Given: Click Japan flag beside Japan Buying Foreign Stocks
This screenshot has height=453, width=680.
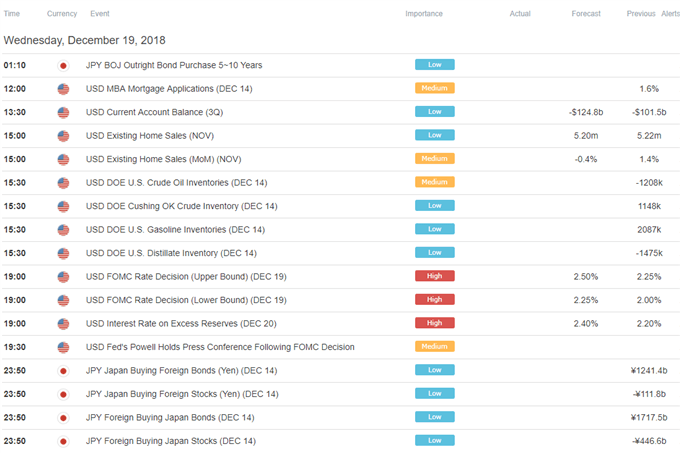Looking at the screenshot, I should (x=63, y=394).
